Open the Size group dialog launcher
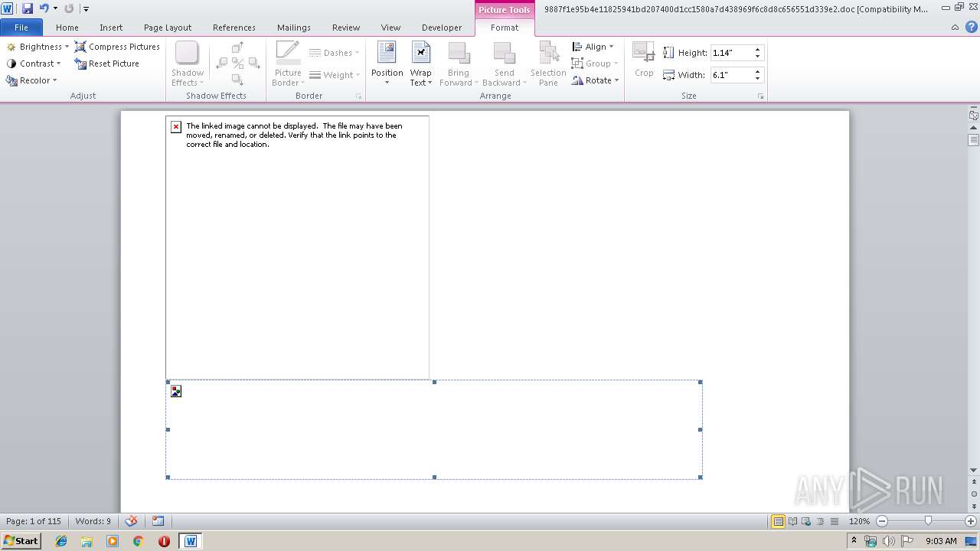The image size is (980, 551). [x=761, y=96]
